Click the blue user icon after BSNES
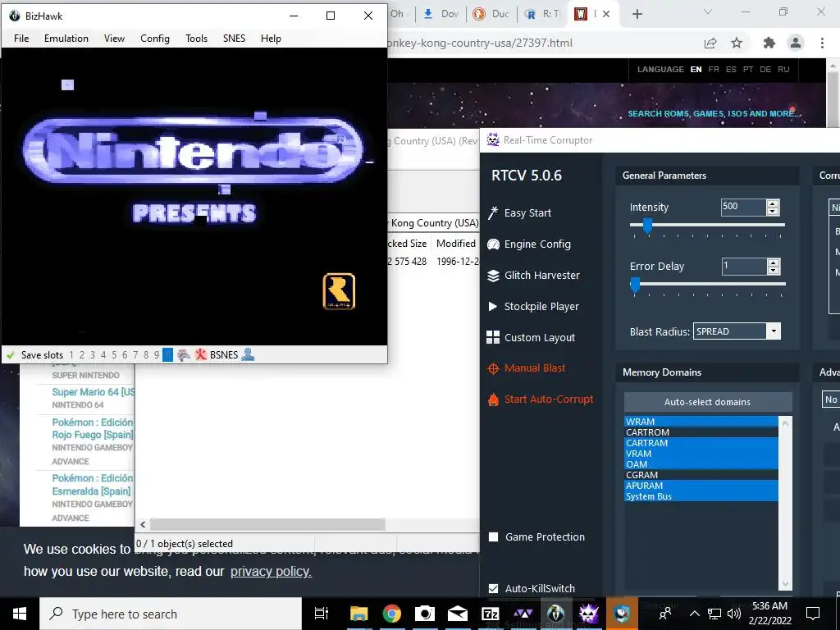The width and height of the screenshot is (840, 630). [x=248, y=354]
